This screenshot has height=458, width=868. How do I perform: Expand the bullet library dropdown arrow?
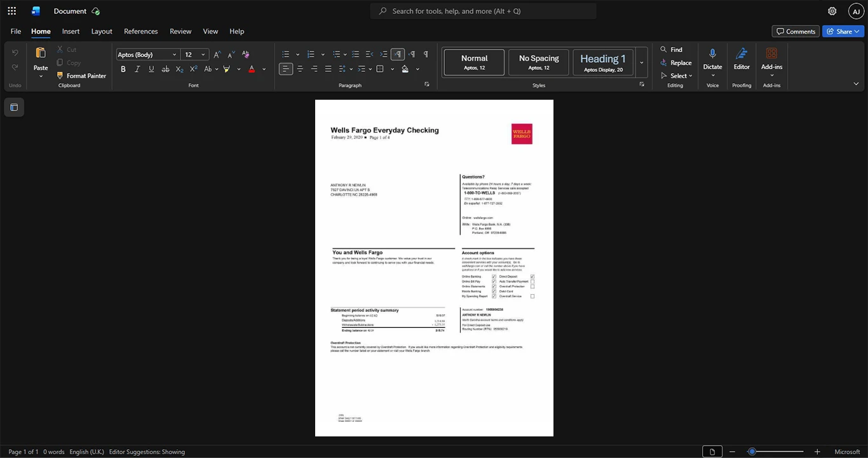click(x=297, y=55)
